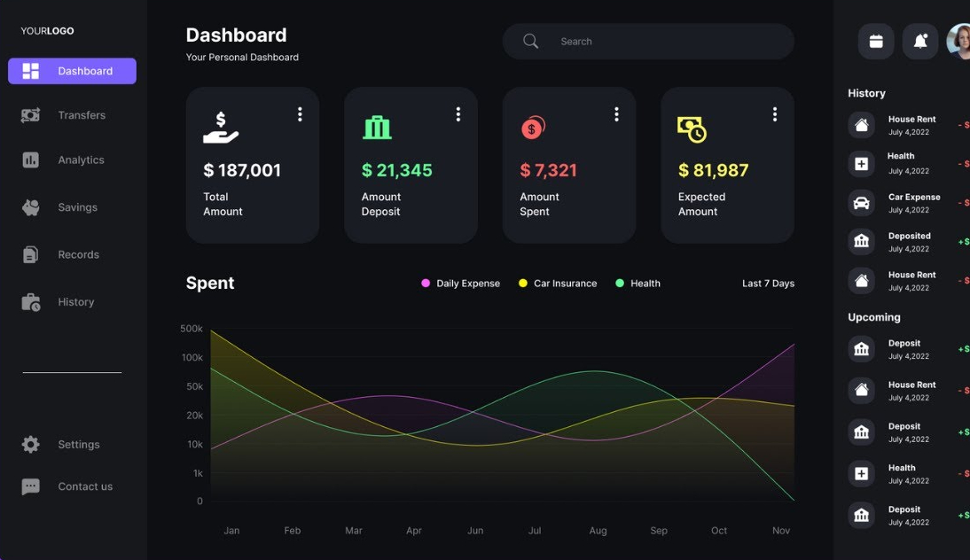Click the Analytics chart icon
This screenshot has height=560, width=970.
coord(30,159)
